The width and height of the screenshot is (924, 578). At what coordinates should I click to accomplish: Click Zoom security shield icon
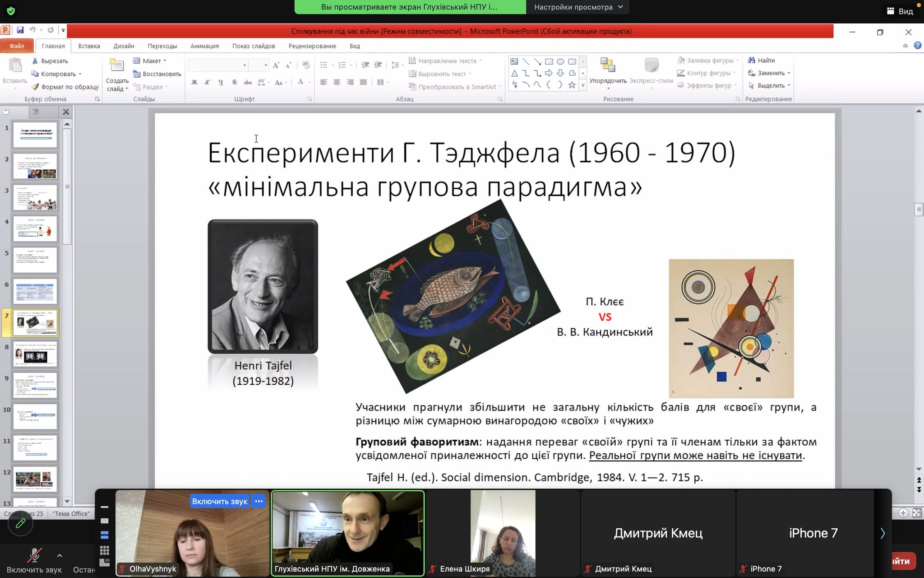pyautogui.click(x=11, y=11)
